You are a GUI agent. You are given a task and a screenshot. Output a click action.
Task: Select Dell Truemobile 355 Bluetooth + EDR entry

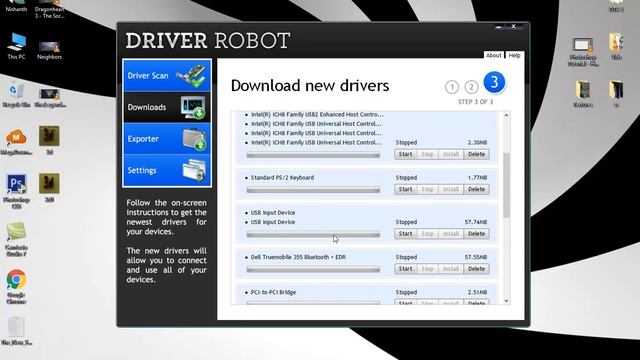pyautogui.click(x=298, y=257)
